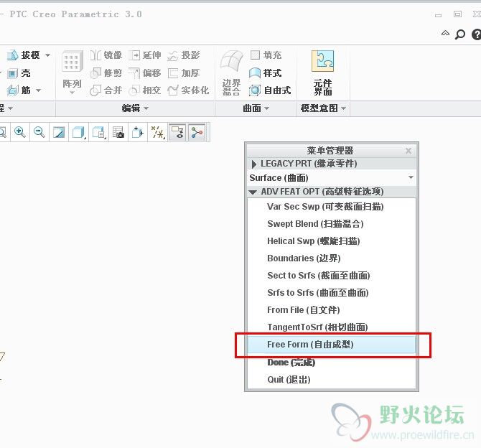Click the 镜像 (Mirror) tool
481x448 pixels.
click(106, 55)
